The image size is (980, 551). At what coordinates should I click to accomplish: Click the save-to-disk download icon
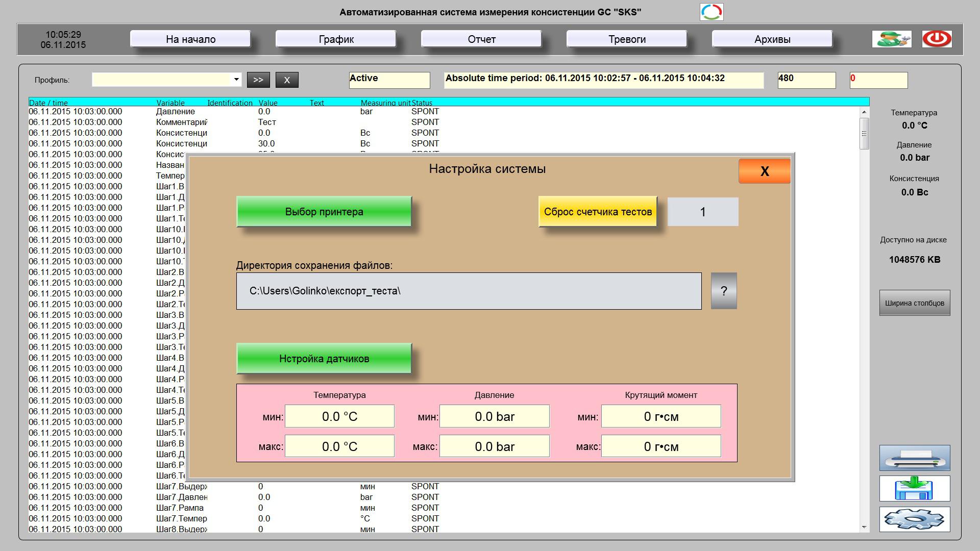[914, 489]
